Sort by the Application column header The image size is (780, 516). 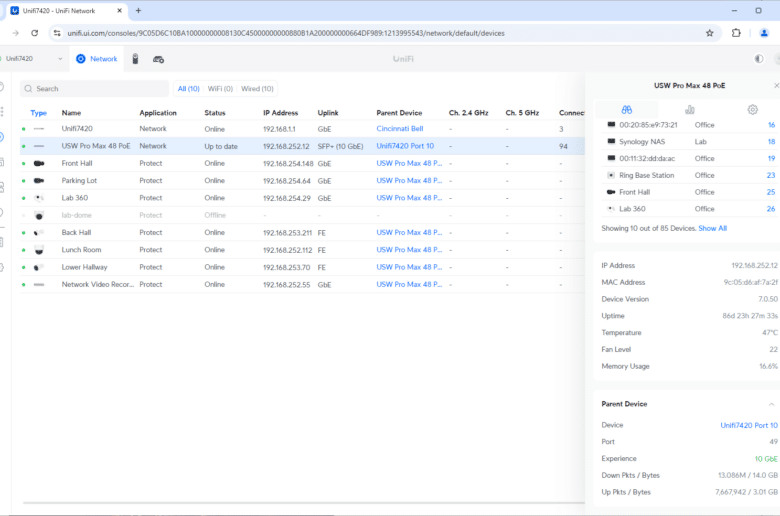click(x=158, y=113)
